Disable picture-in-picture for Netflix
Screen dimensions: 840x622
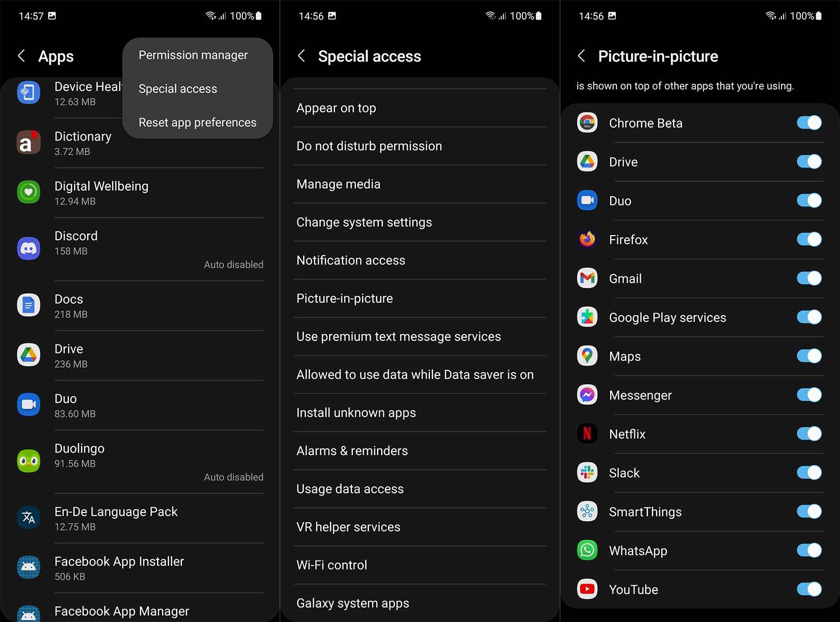point(809,433)
